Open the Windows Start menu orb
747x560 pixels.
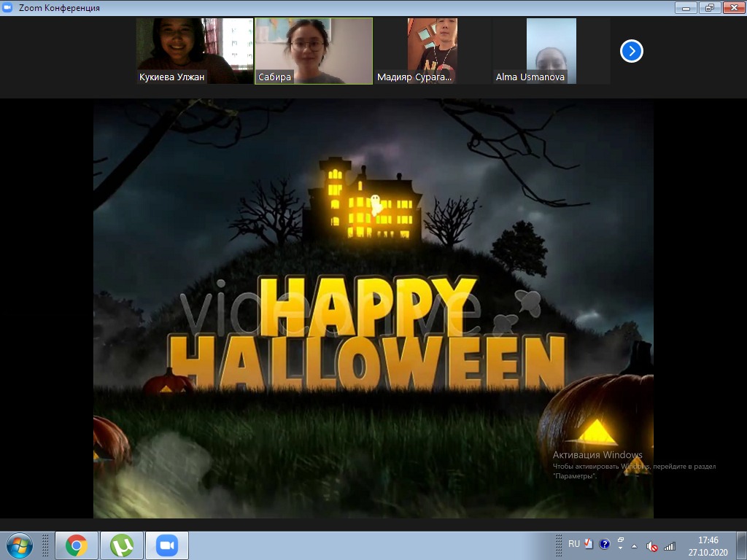coord(19,545)
